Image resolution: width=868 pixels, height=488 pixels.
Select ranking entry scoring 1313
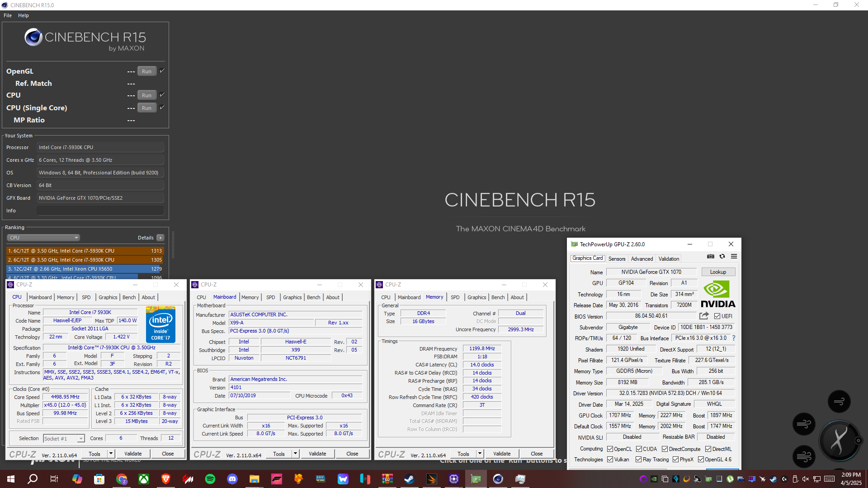point(85,251)
